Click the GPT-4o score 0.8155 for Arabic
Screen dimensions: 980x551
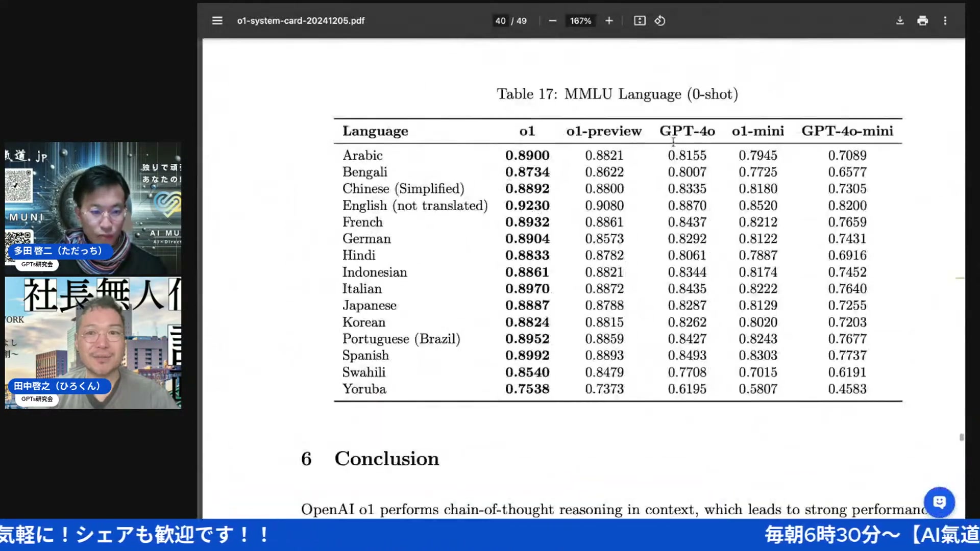coord(687,155)
